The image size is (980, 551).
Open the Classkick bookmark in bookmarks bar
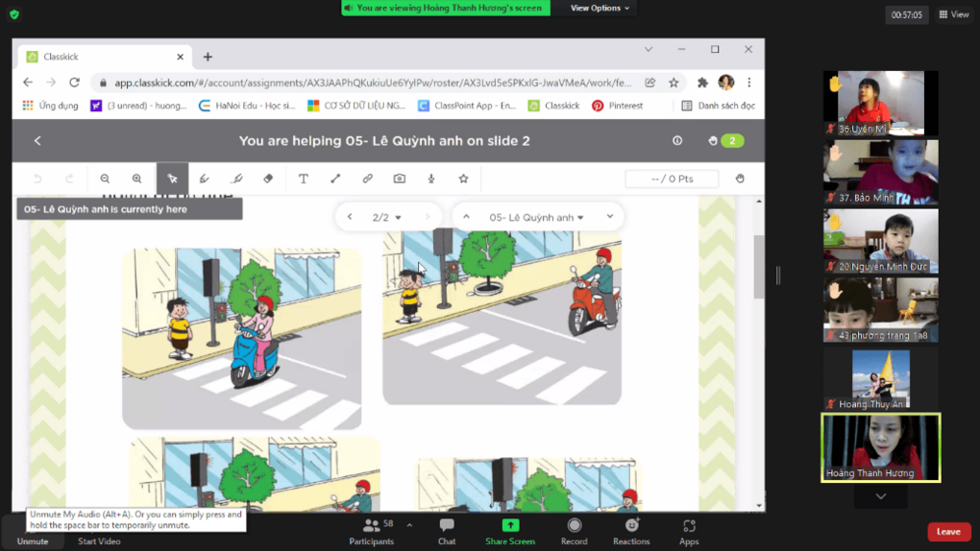[553, 106]
